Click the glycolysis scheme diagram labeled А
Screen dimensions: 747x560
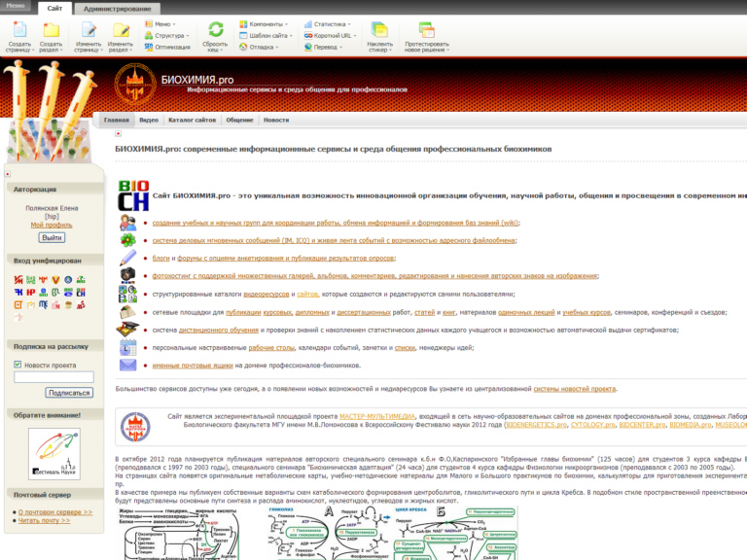pyautogui.click(x=330, y=533)
